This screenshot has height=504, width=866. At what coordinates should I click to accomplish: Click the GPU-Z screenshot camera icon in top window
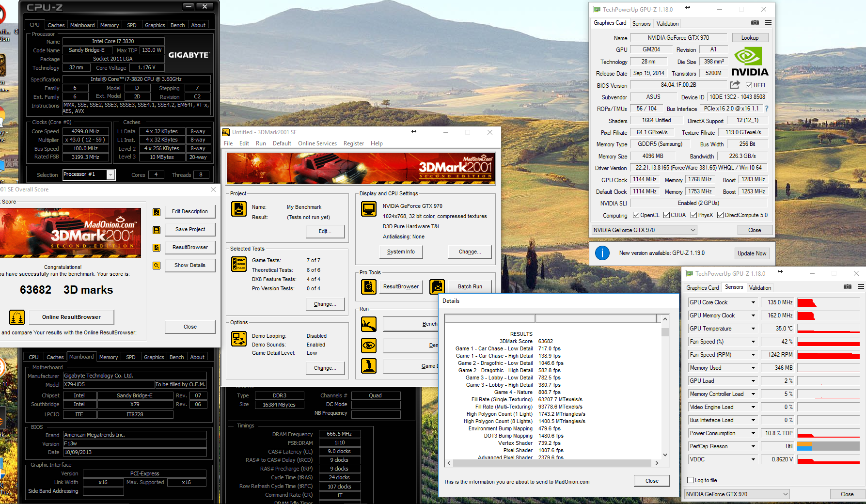coord(755,23)
